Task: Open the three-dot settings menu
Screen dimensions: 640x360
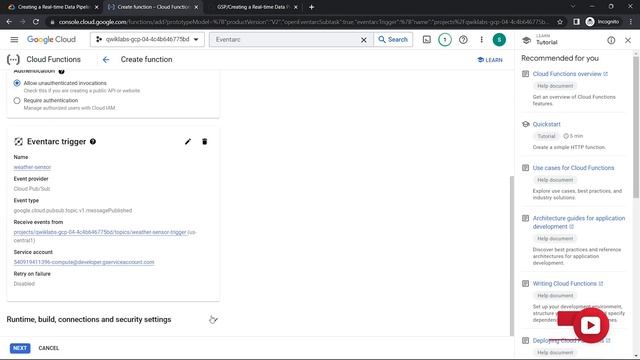Action: [x=482, y=40]
